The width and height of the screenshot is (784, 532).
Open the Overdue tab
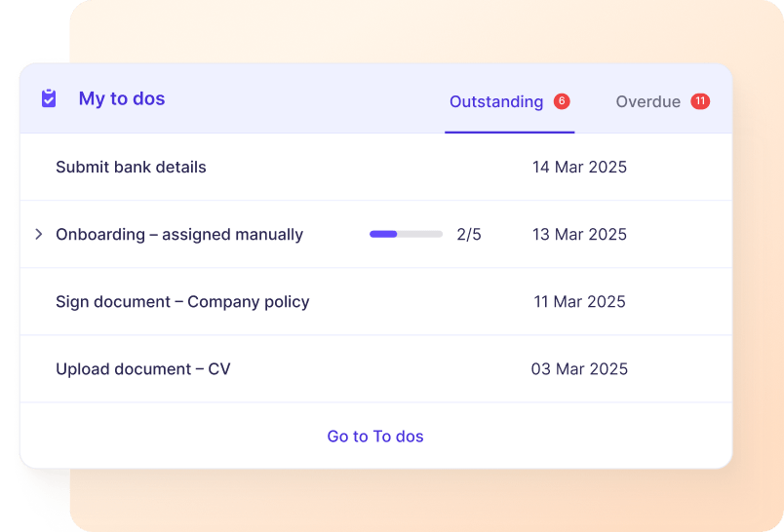tap(647, 101)
